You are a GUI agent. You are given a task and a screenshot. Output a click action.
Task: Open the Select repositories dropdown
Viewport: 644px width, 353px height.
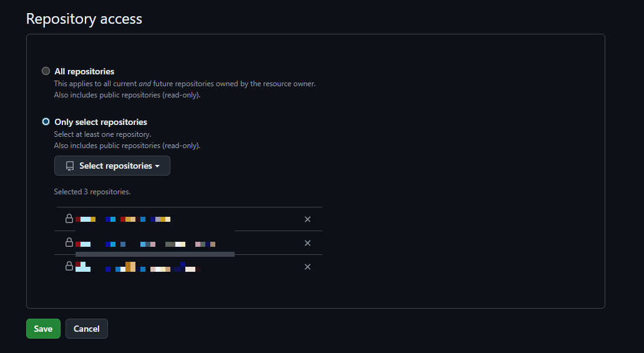(x=112, y=166)
